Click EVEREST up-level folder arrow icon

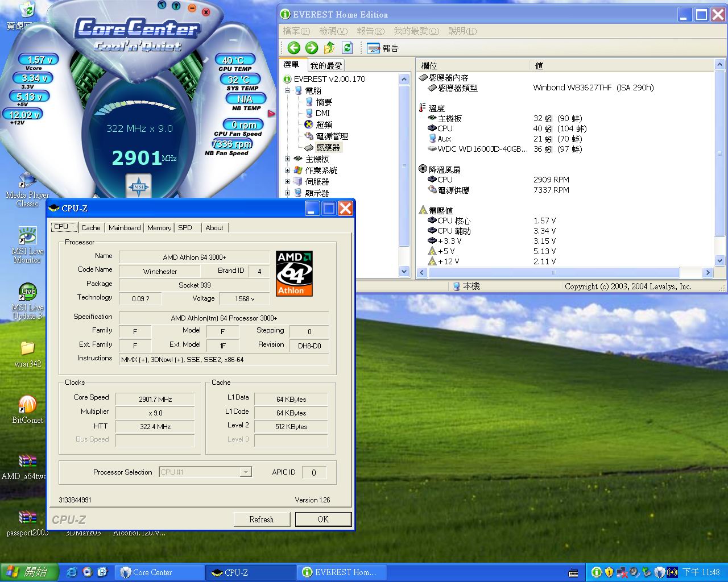(x=329, y=48)
